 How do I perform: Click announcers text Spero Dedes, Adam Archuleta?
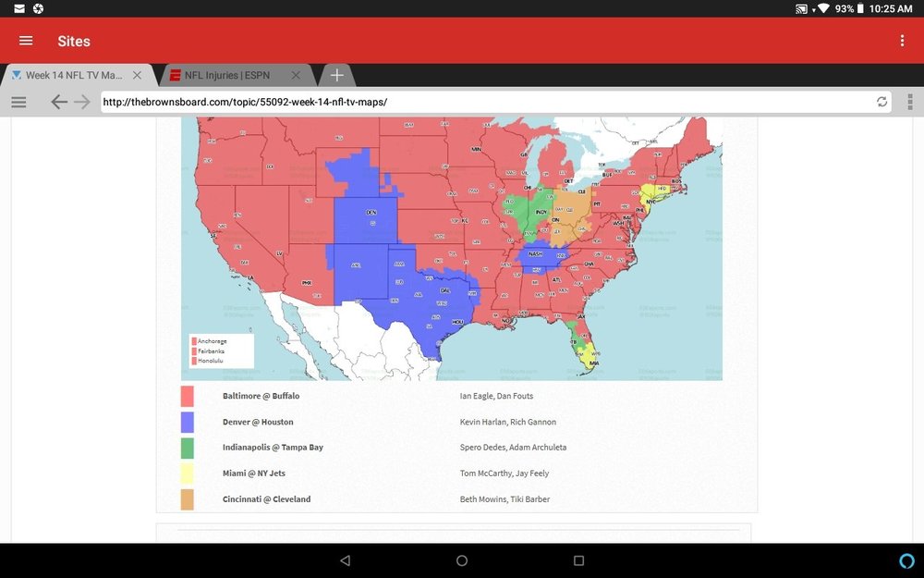click(x=513, y=448)
